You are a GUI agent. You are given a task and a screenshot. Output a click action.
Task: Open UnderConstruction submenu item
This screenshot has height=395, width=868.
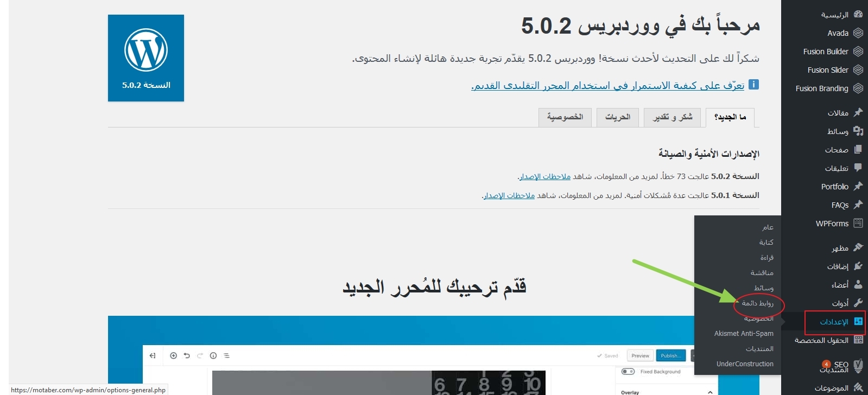(745, 364)
